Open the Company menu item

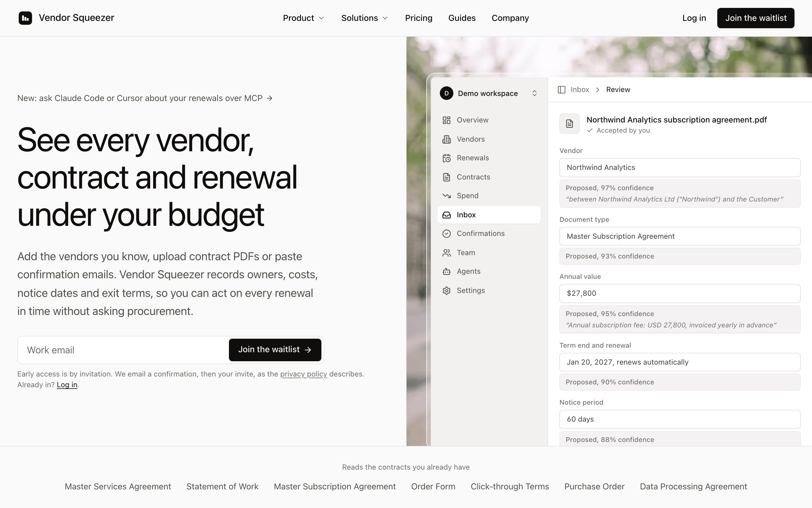pyautogui.click(x=510, y=18)
